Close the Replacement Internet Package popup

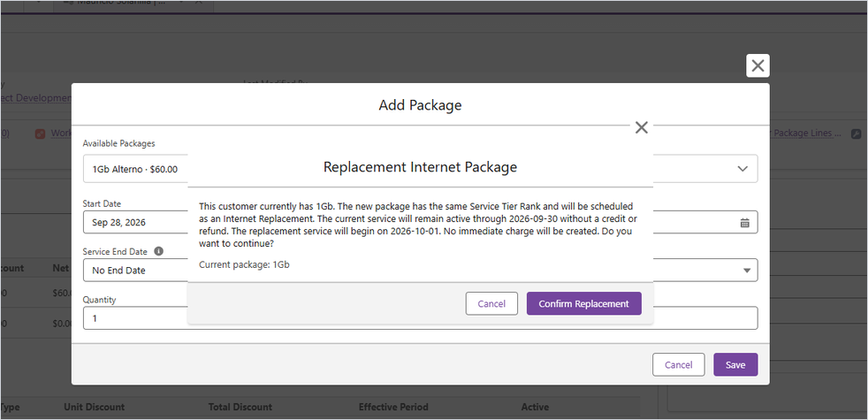641,127
